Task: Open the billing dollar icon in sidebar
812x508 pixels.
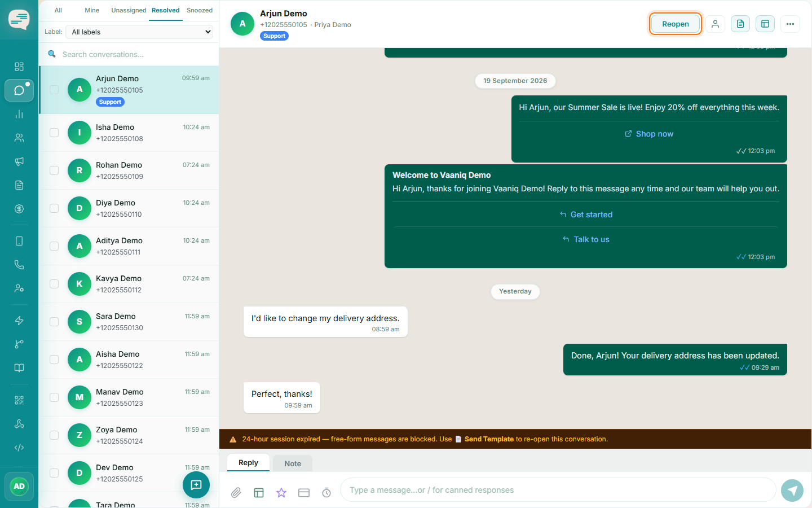Action: (19, 209)
